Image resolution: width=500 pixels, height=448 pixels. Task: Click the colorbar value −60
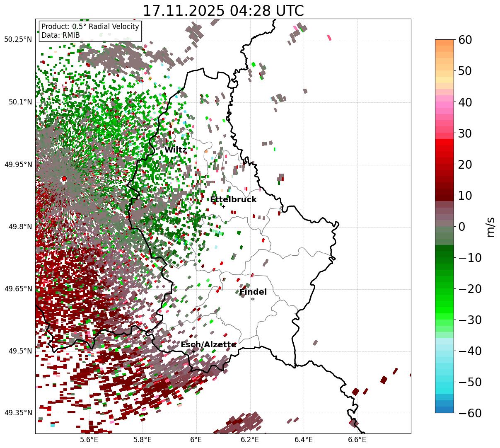[470, 413]
